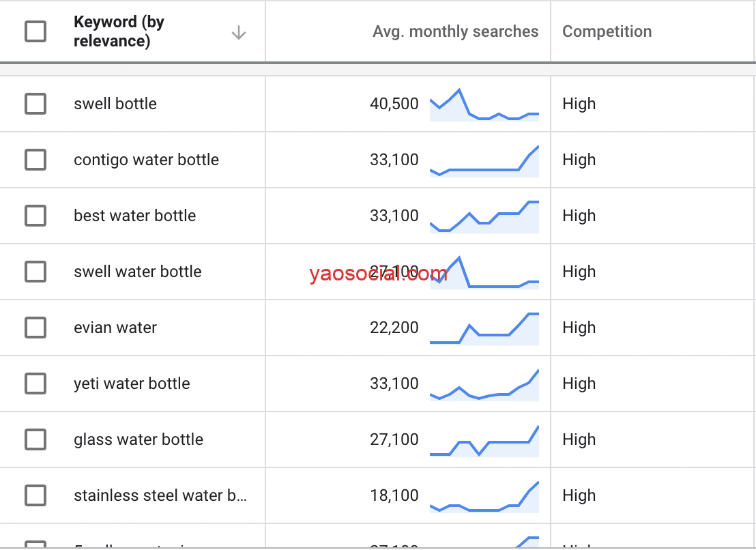This screenshot has width=756, height=550.
Task: Open swell bottle search trend sparkline
Action: [484, 105]
